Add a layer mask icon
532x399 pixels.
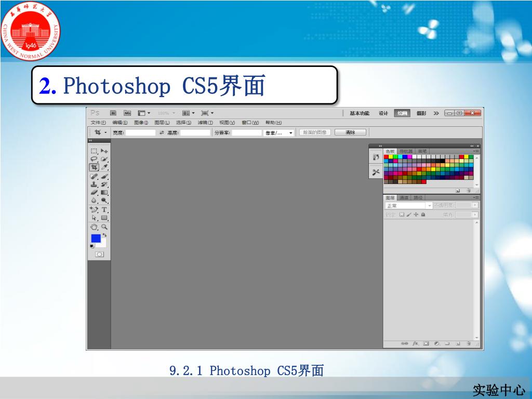pyautogui.click(x=426, y=343)
